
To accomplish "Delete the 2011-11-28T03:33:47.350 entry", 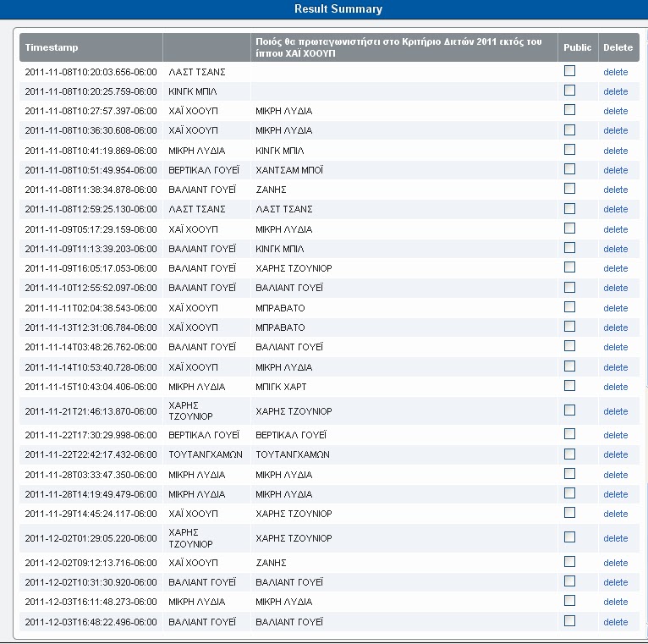I will 615,475.
